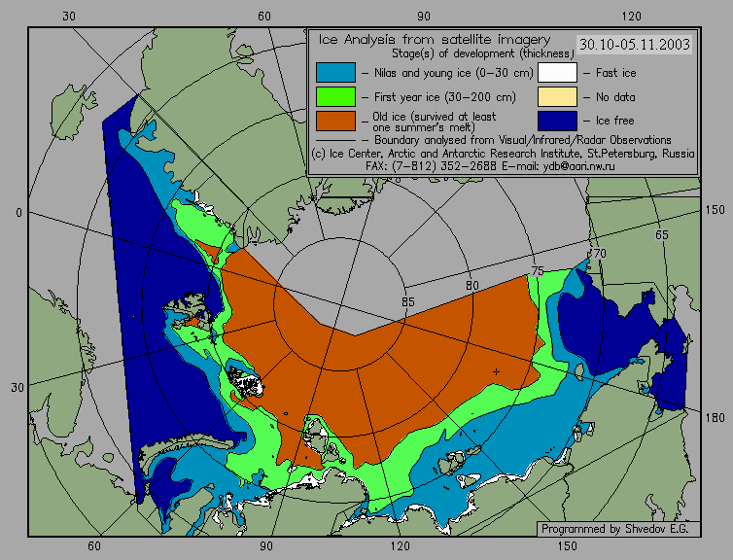
Task: Click the plus marker in the old ice
Action: click(496, 371)
